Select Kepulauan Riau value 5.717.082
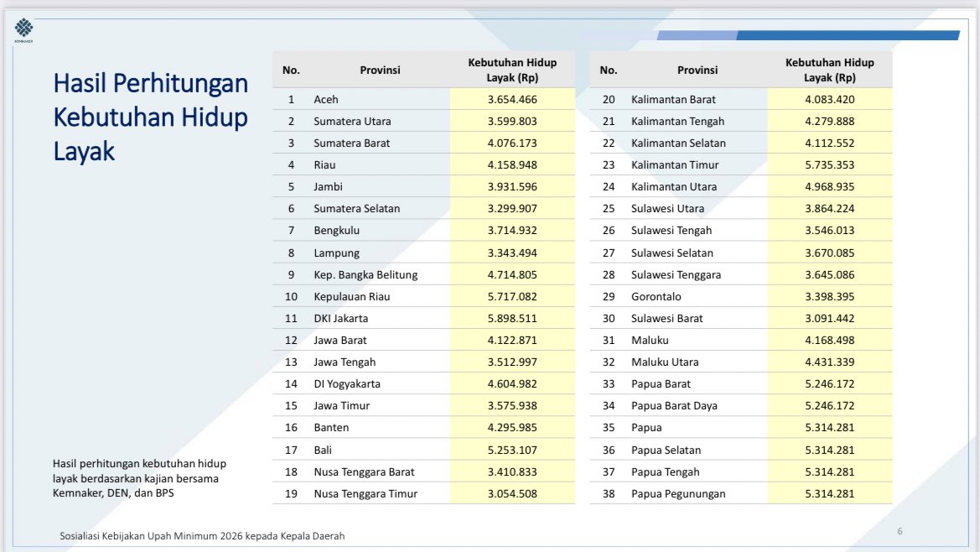The width and height of the screenshot is (980, 552). coord(512,297)
